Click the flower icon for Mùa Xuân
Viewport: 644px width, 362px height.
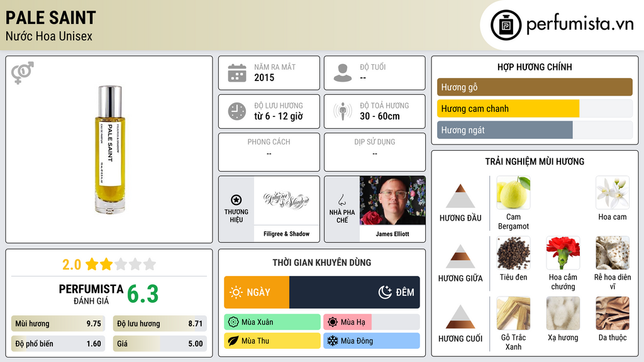[233, 322]
